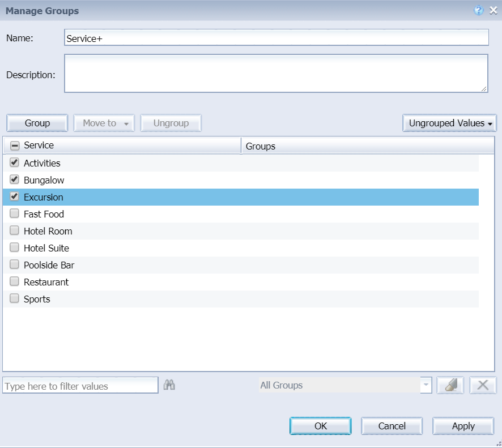Viewport: 502px width, 448px height.
Task: Click the Groups column header
Action: tap(367, 146)
